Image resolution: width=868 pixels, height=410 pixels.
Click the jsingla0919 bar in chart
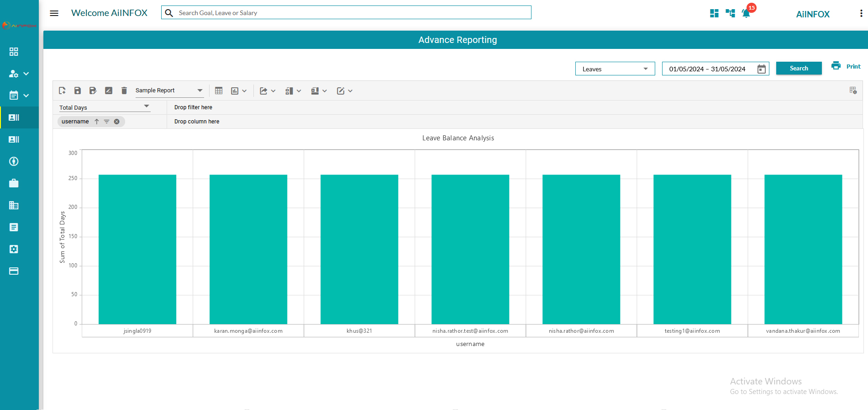[x=137, y=249]
